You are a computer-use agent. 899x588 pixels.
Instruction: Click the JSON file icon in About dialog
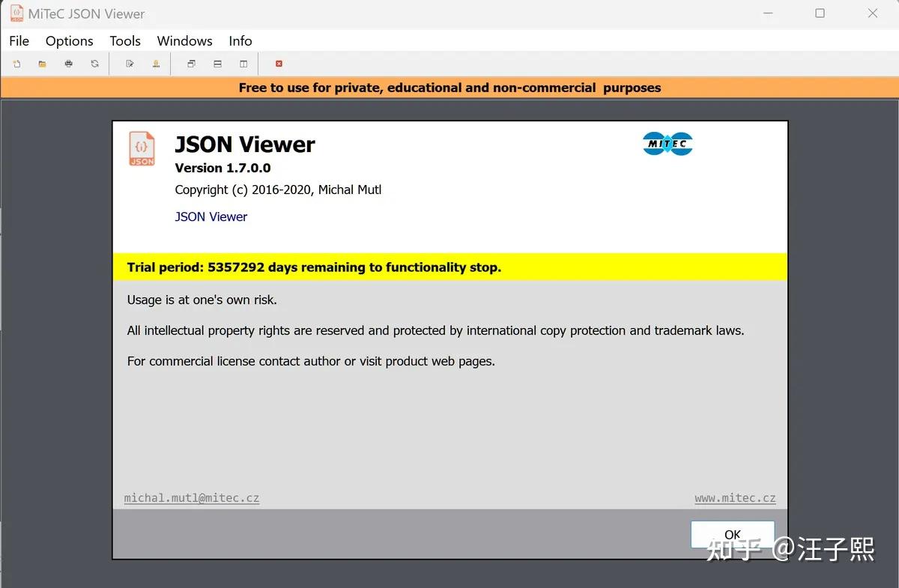click(x=142, y=148)
